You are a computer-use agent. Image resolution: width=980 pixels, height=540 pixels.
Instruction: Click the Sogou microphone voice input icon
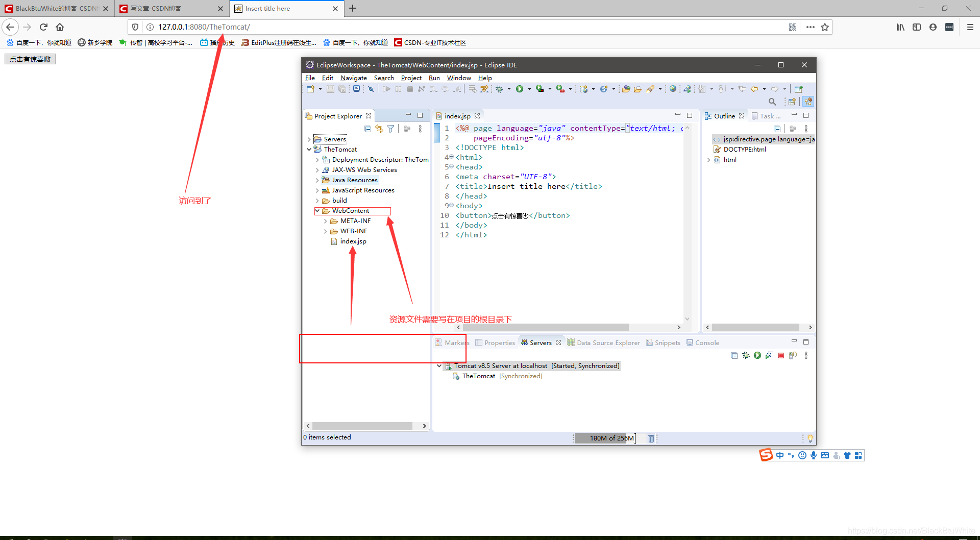[814, 455]
